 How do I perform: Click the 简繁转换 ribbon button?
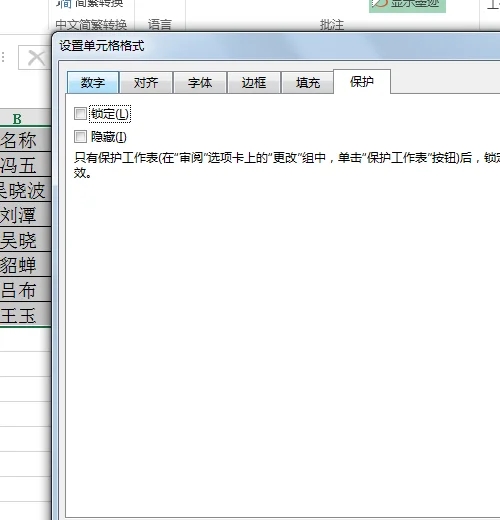coord(90,3)
